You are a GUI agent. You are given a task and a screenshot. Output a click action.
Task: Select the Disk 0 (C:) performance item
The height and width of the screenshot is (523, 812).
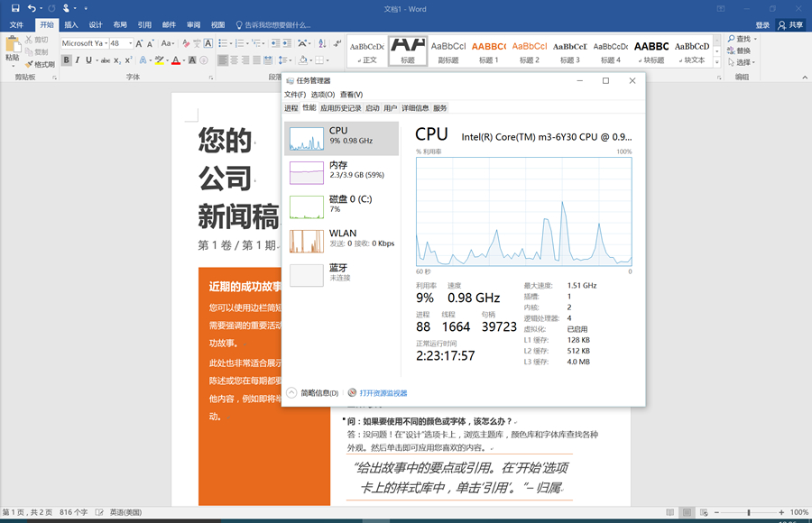(x=342, y=206)
